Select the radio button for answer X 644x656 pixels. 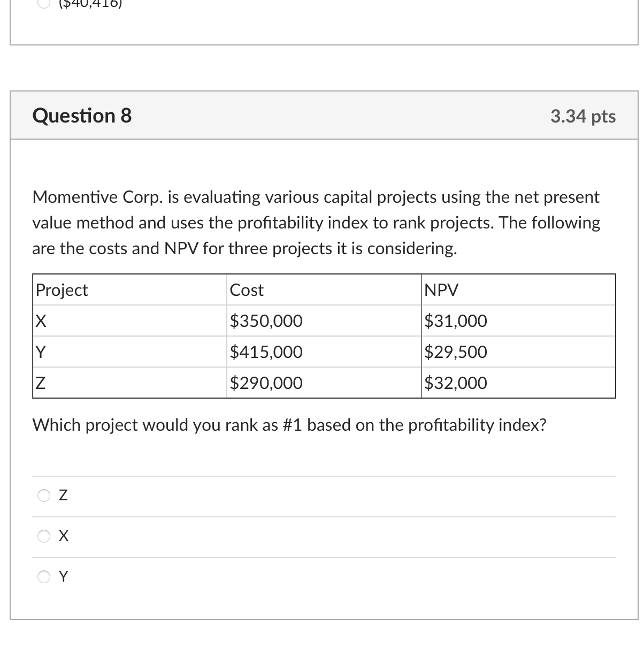pos(44,536)
